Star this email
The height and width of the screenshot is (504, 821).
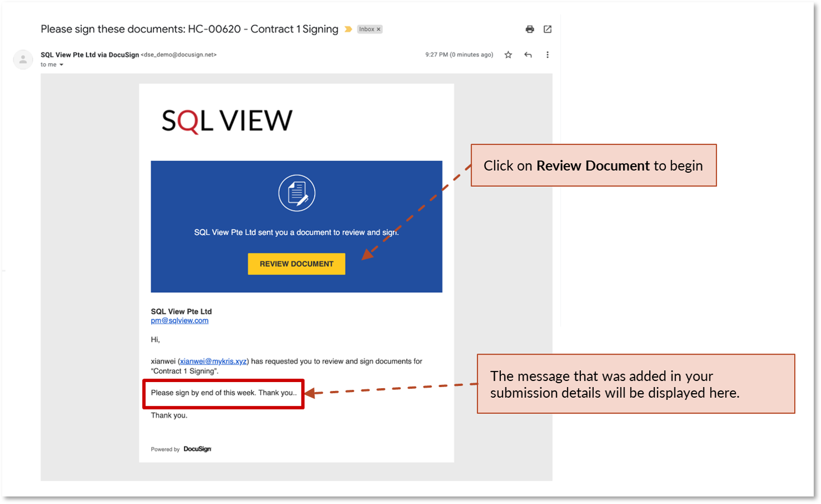tap(508, 55)
